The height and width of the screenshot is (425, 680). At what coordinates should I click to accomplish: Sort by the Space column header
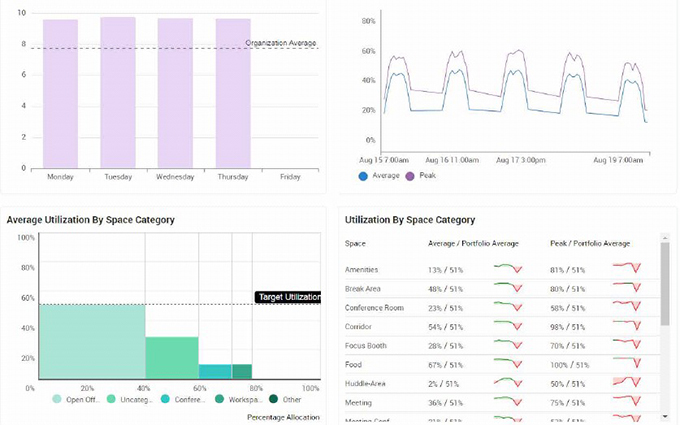coord(355,243)
